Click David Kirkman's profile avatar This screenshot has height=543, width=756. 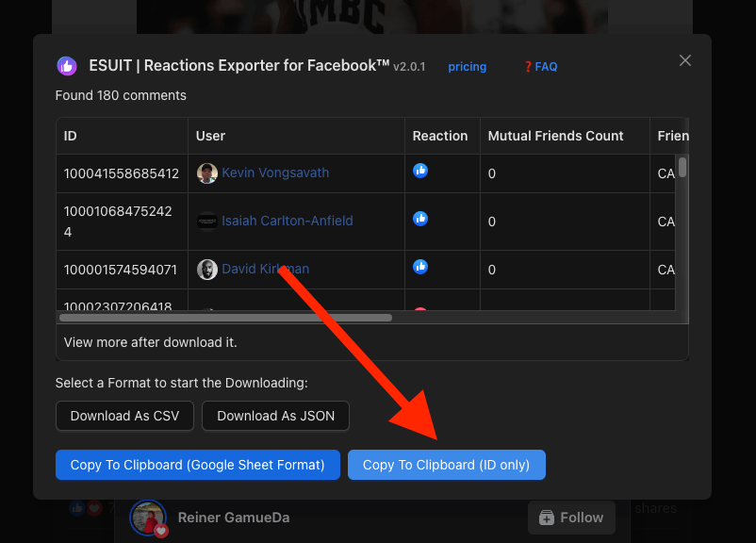click(207, 270)
